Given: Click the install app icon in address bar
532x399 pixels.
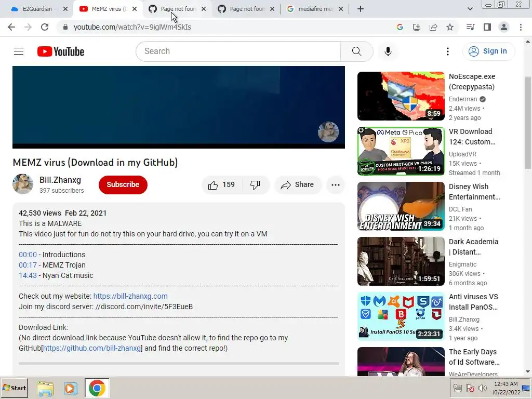Looking at the screenshot, I should (x=417, y=27).
